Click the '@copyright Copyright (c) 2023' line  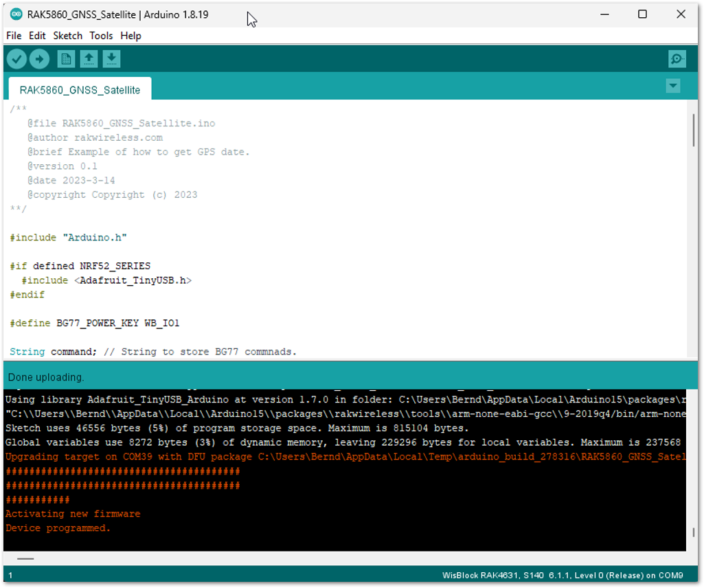(x=112, y=195)
